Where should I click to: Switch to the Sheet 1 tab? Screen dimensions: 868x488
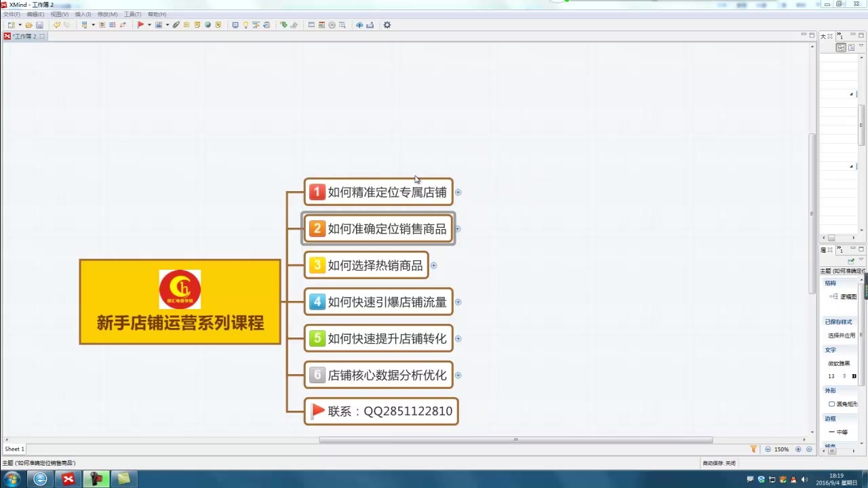point(14,449)
